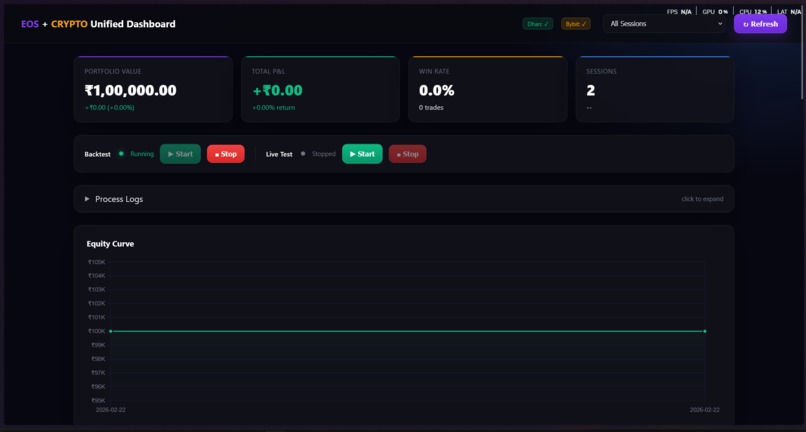This screenshot has height=432, width=806.
Task: Click the '+0.00% return' text
Action: 273,107
